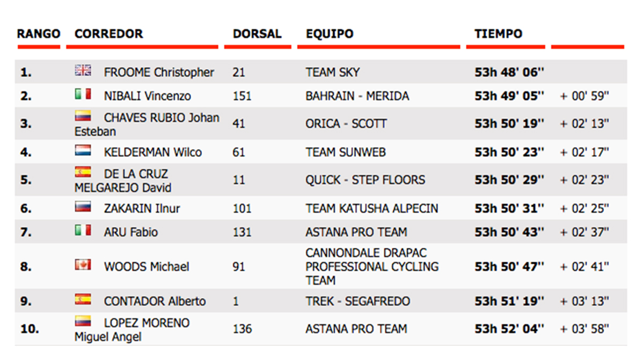The image size is (644, 362).
Task: Click the Spanish flag beside Contador
Action: pyautogui.click(x=83, y=299)
